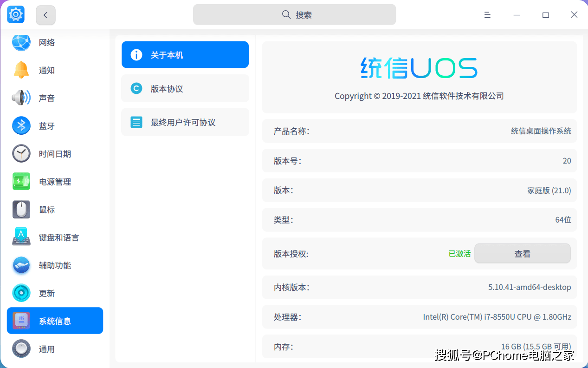This screenshot has height=368, width=588.
Task: Select 最终用户许可协议 tab
Action: (x=185, y=122)
